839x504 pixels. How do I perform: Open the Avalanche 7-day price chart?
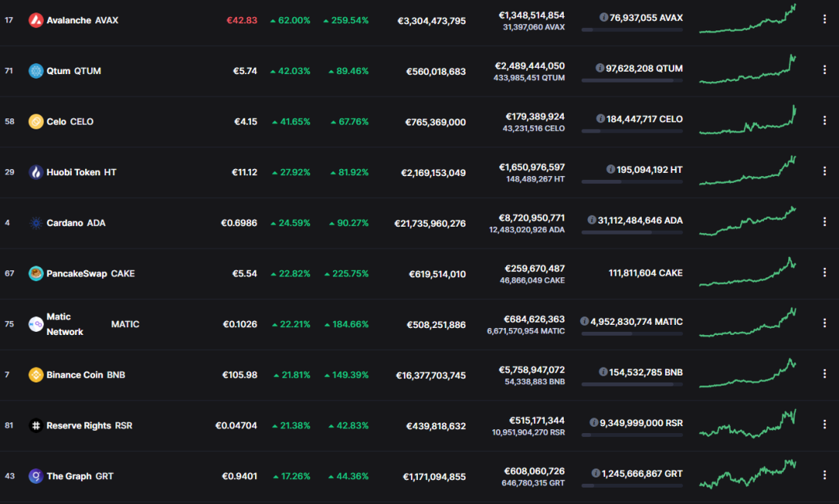748,19
